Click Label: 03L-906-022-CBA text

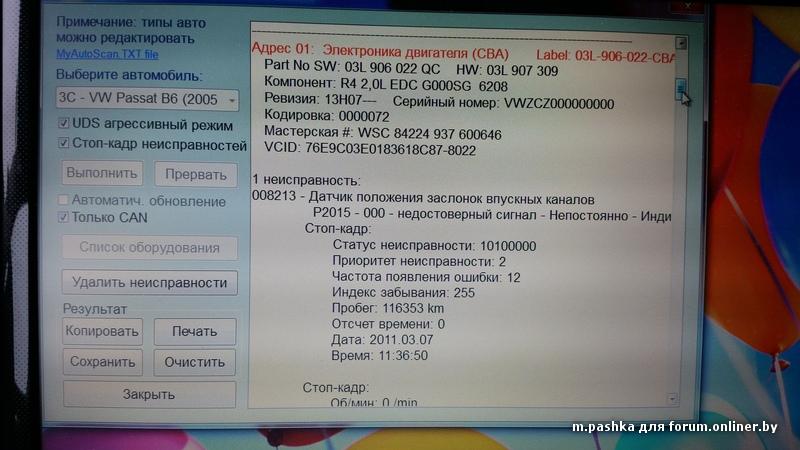[605, 57]
